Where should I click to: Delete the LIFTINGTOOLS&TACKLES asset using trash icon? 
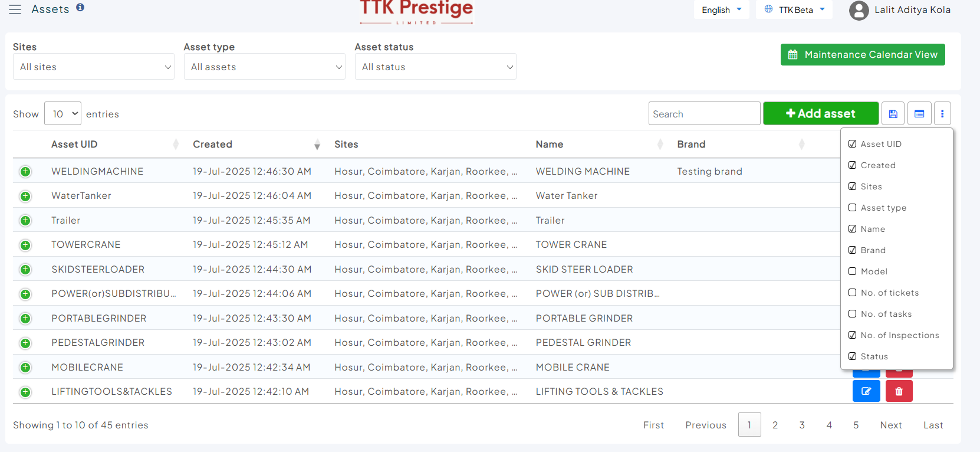tap(899, 391)
